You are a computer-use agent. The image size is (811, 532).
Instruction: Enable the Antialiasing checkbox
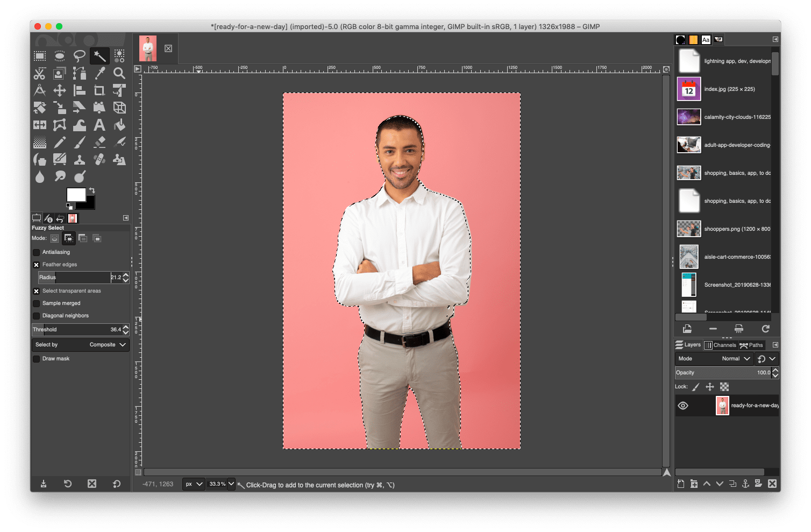tap(37, 252)
